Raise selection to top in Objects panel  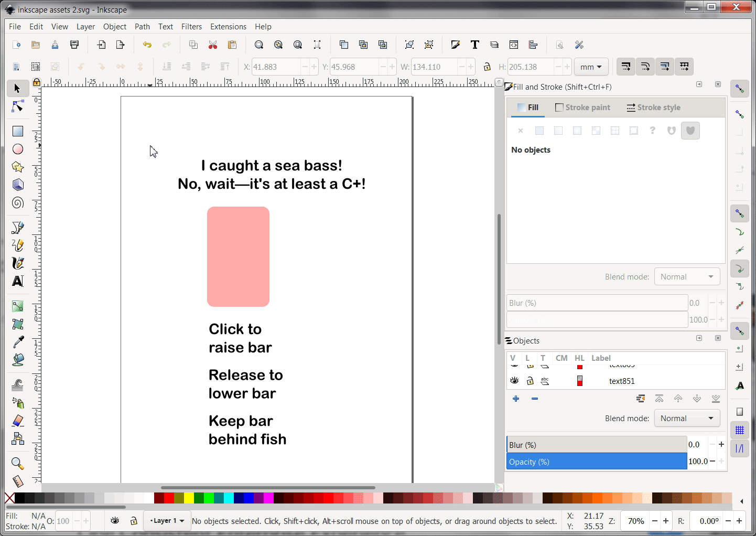[659, 399]
